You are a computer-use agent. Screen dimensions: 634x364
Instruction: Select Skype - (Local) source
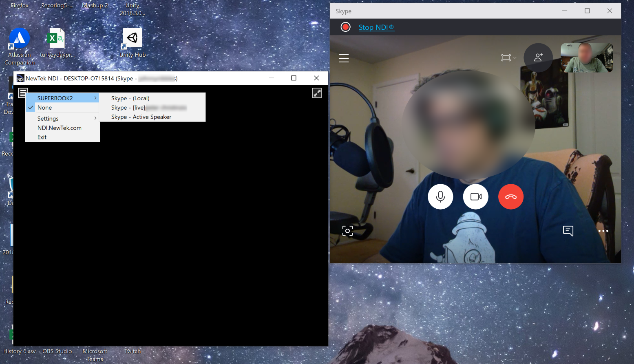click(x=152, y=98)
